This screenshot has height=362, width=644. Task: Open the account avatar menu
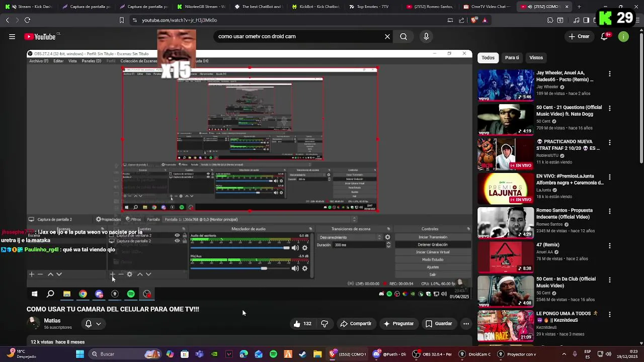coord(623,37)
